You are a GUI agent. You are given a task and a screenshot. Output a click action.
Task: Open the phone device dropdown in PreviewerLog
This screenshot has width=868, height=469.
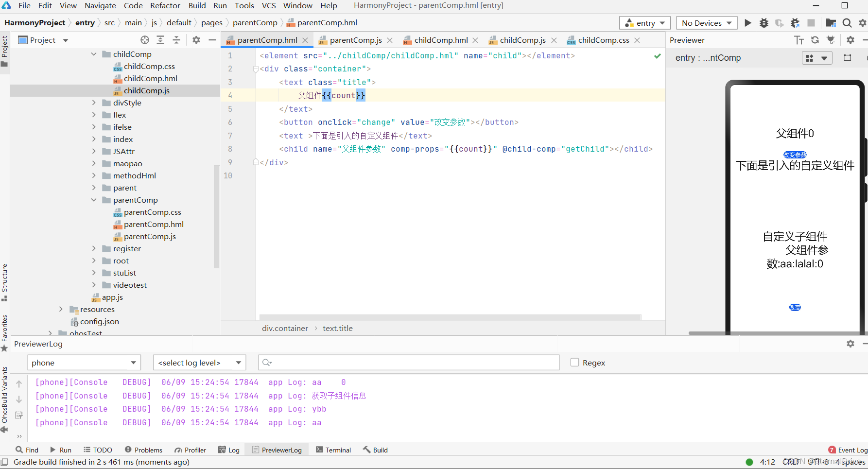click(84, 363)
